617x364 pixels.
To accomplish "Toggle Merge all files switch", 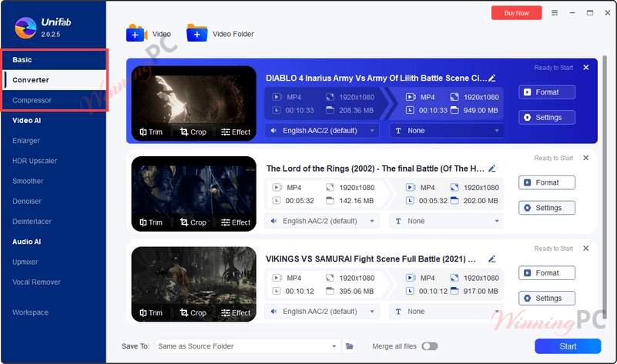I will coord(430,346).
